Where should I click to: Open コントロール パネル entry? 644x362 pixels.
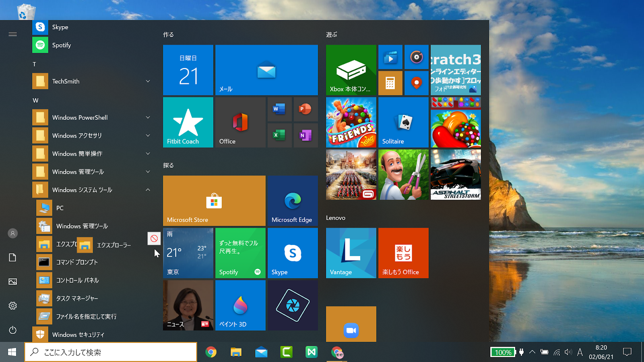tap(95, 280)
